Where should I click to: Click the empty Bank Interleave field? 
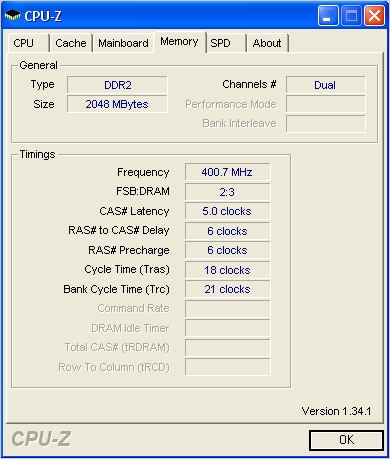[325, 124]
